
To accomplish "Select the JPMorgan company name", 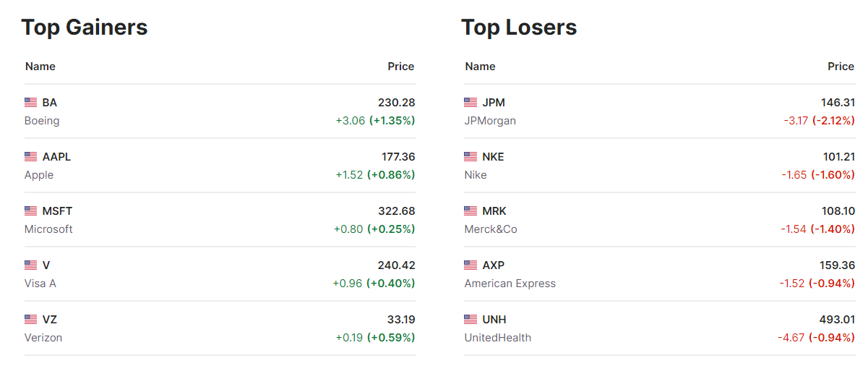I will pyautogui.click(x=490, y=121).
